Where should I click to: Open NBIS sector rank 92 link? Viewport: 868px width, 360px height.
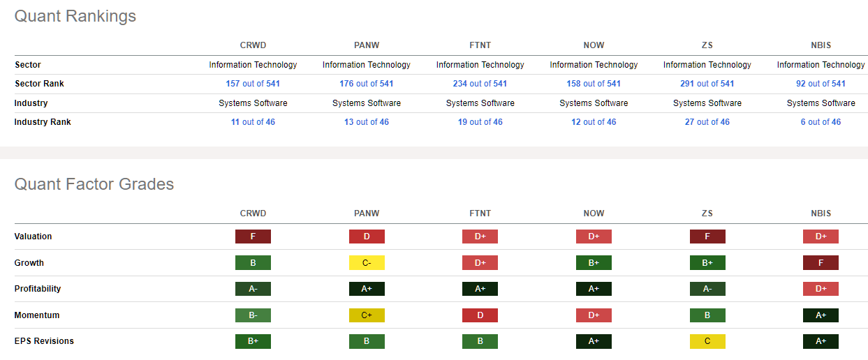(x=821, y=84)
